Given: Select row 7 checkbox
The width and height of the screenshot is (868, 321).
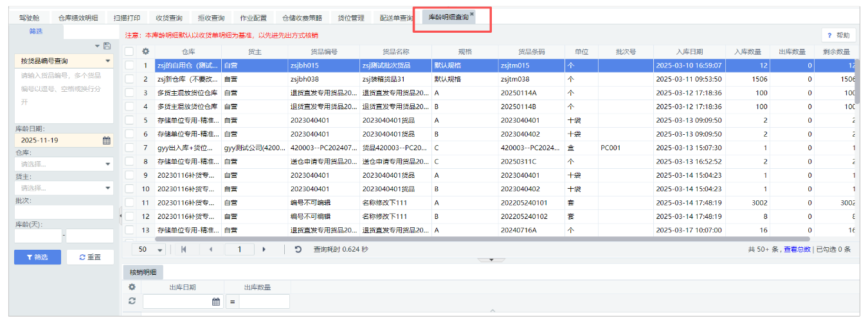Looking at the screenshot, I should 129,148.
